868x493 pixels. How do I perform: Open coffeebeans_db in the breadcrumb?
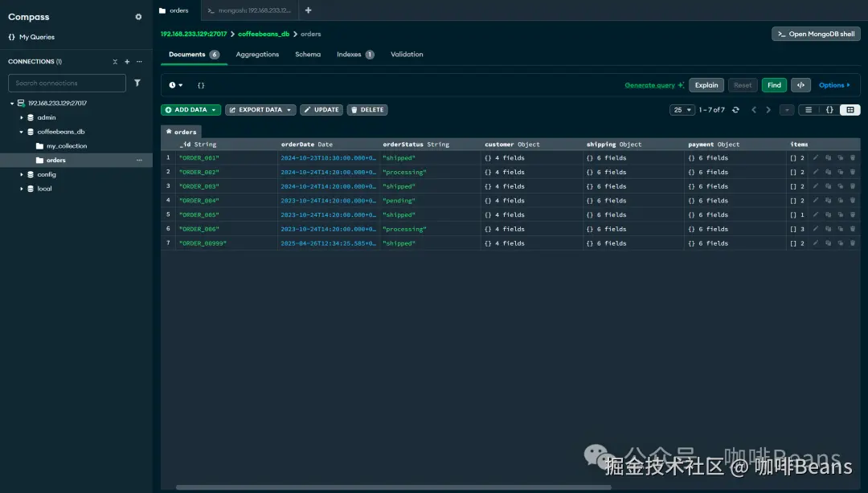click(x=264, y=35)
